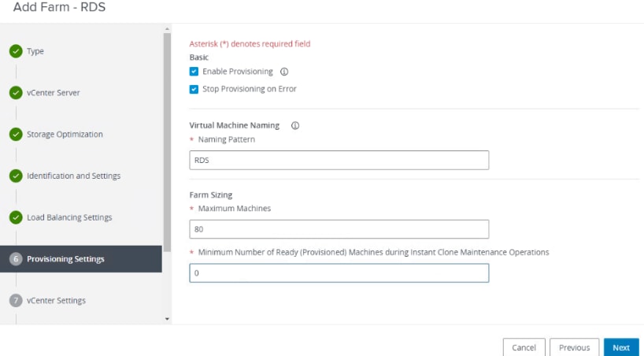Click the vCenter Server step checkmark icon
This screenshot has height=356, width=644.
click(x=16, y=92)
